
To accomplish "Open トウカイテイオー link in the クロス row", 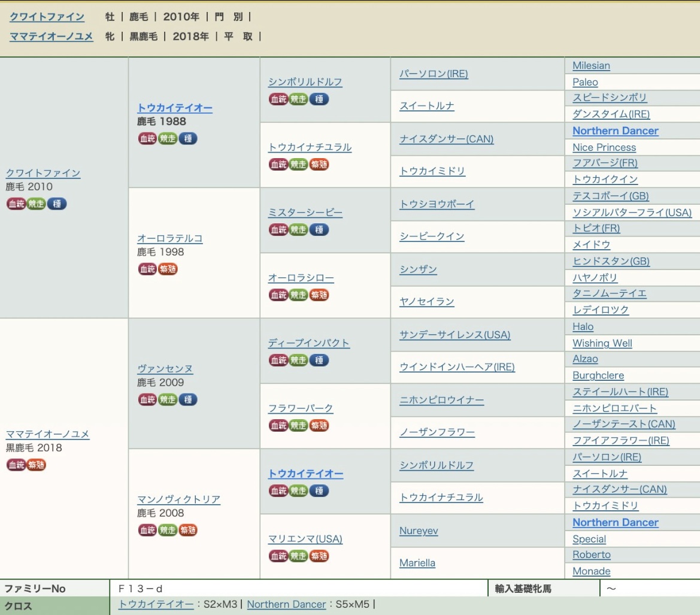I will [x=156, y=604].
